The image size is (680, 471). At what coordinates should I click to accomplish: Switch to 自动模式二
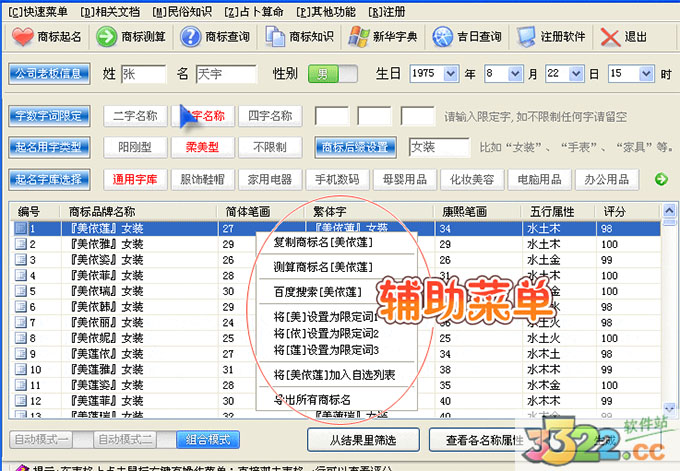coord(125,440)
